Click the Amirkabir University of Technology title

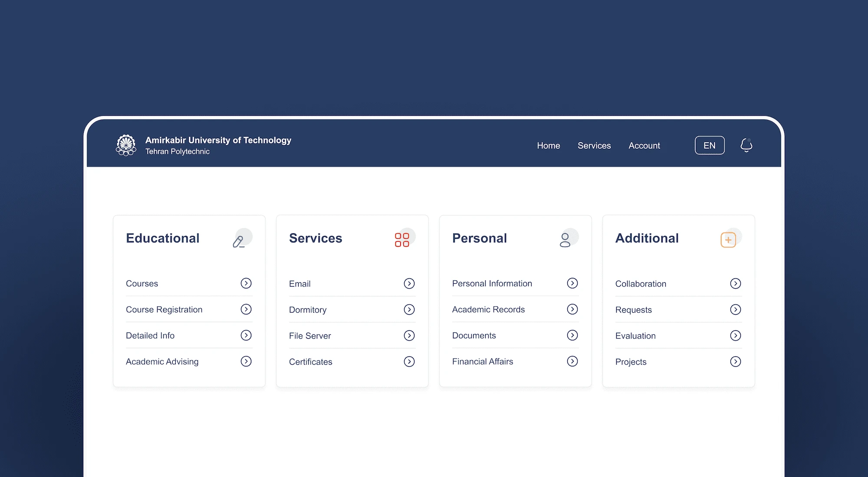[x=218, y=140]
